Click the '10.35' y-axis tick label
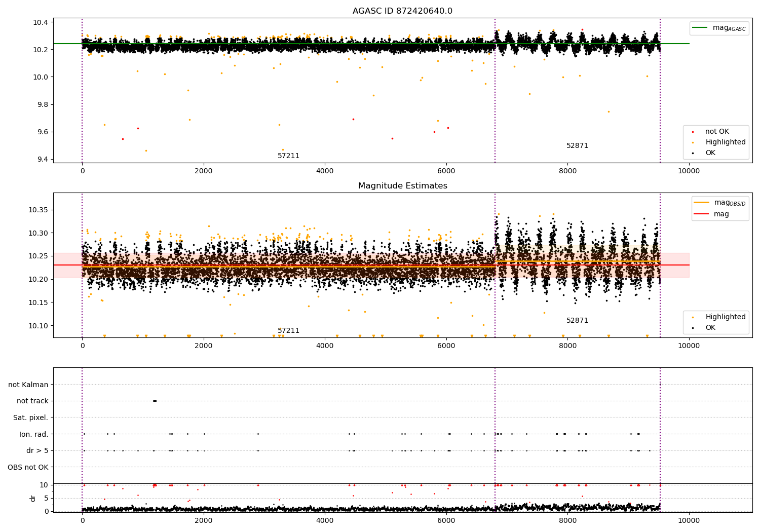Screen dimensions: 760x532 pyautogui.click(x=39, y=210)
